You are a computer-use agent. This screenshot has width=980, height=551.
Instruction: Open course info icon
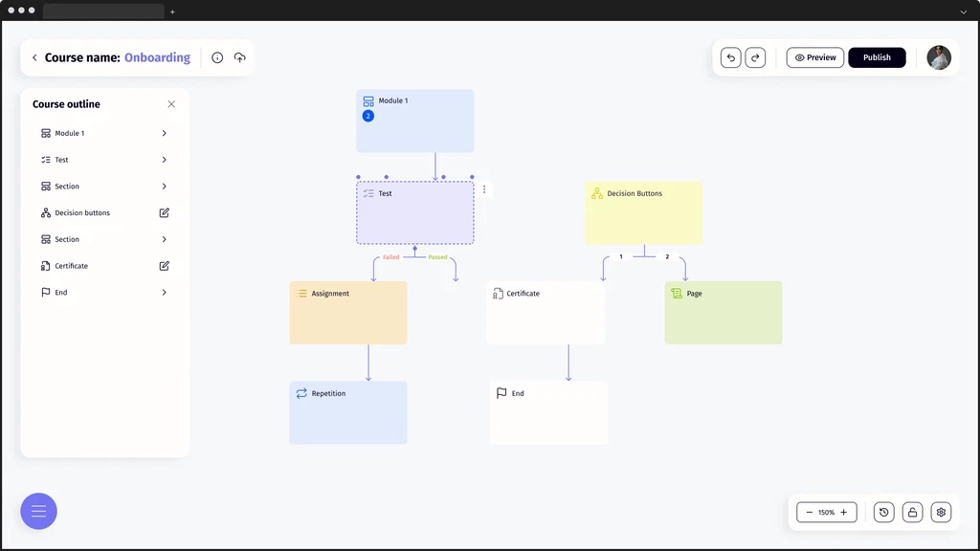[217, 57]
